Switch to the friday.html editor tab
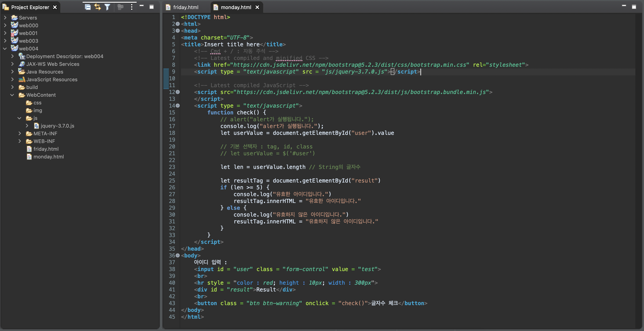644x331 pixels. pyautogui.click(x=185, y=7)
